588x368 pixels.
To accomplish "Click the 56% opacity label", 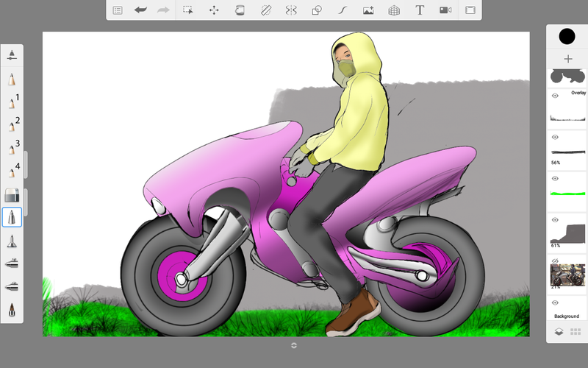I will pos(556,163).
